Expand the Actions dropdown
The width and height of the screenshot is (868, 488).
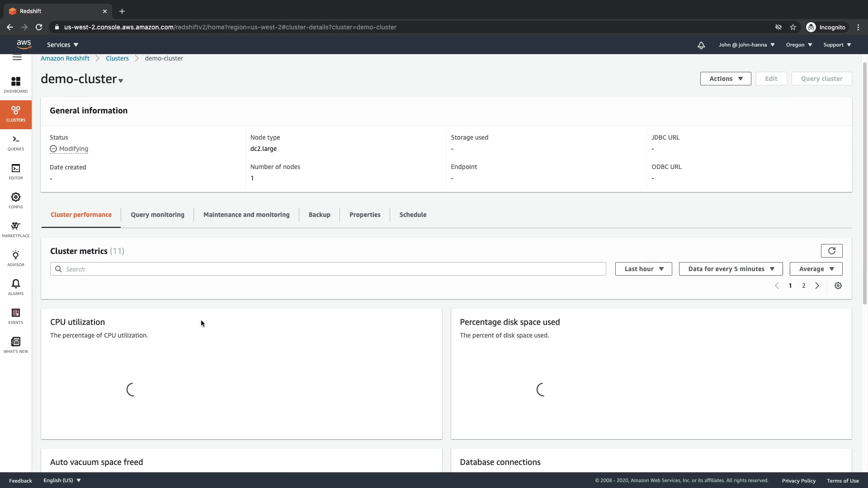click(x=725, y=79)
